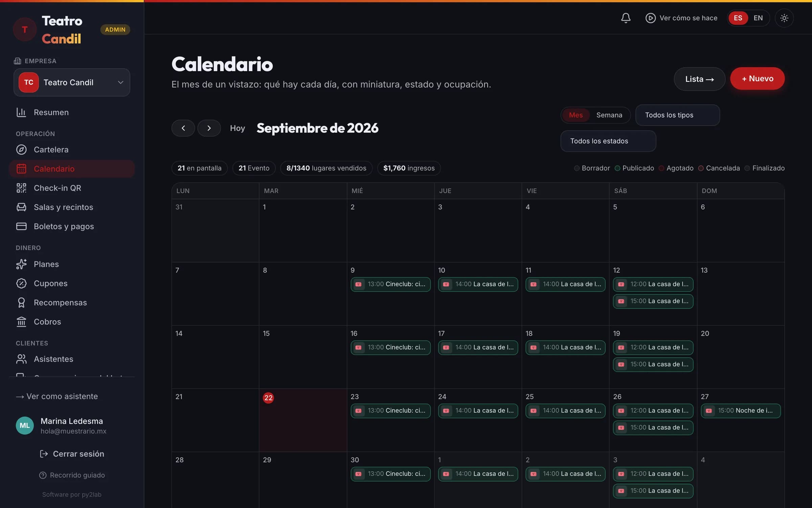
Task: Go to the next month
Action: [209, 128]
